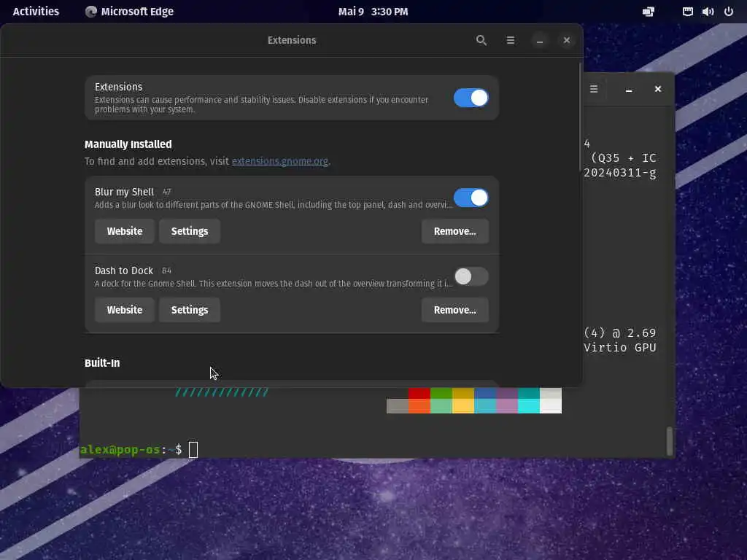This screenshot has width=747, height=560.
Task: Open Blur my Shell website
Action: pyautogui.click(x=124, y=231)
